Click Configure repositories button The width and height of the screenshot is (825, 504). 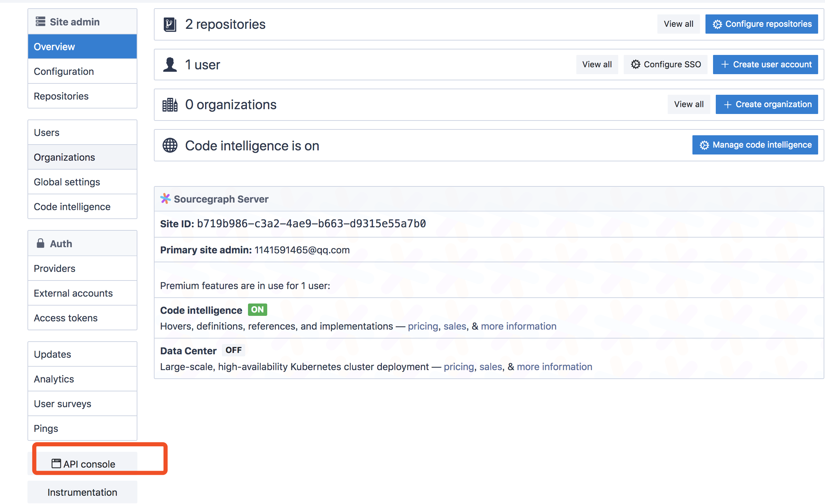click(x=762, y=24)
